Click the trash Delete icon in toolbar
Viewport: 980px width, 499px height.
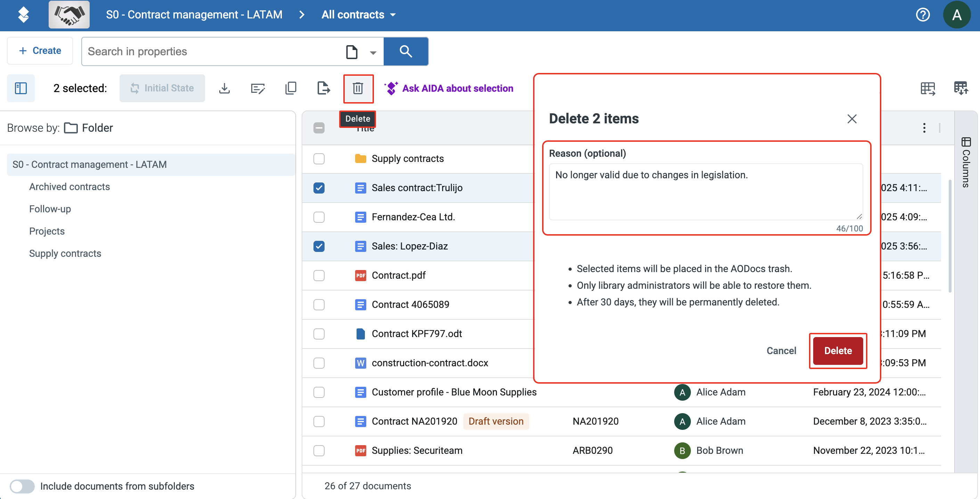[358, 88]
